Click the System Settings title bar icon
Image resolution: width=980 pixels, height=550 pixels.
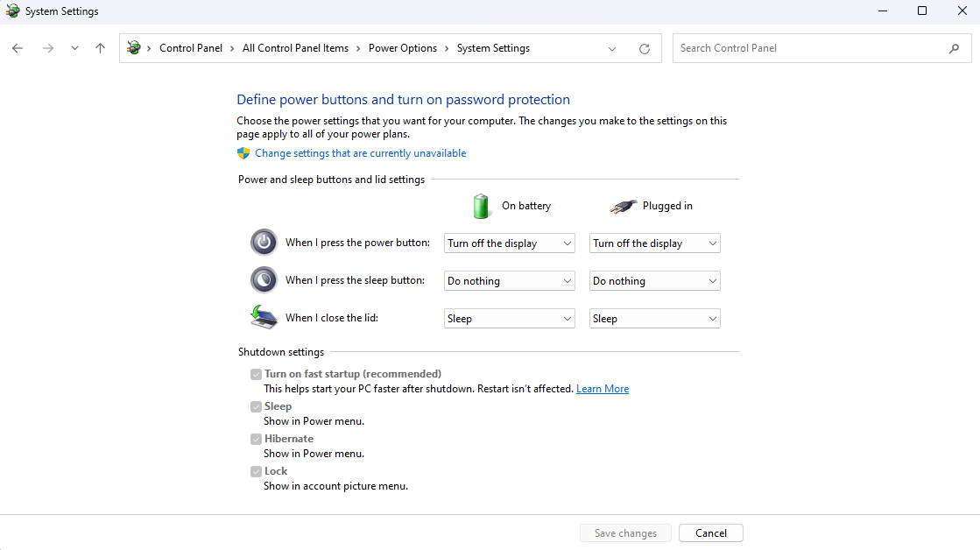click(x=12, y=11)
